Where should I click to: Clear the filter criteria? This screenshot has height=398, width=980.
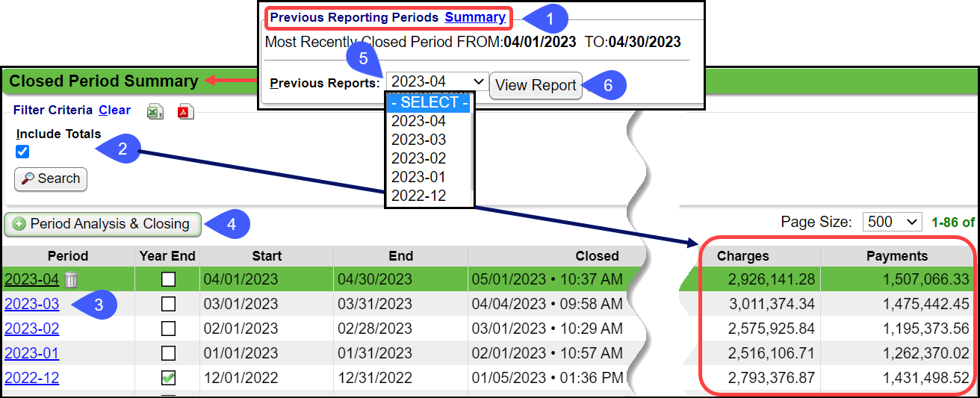click(x=114, y=111)
